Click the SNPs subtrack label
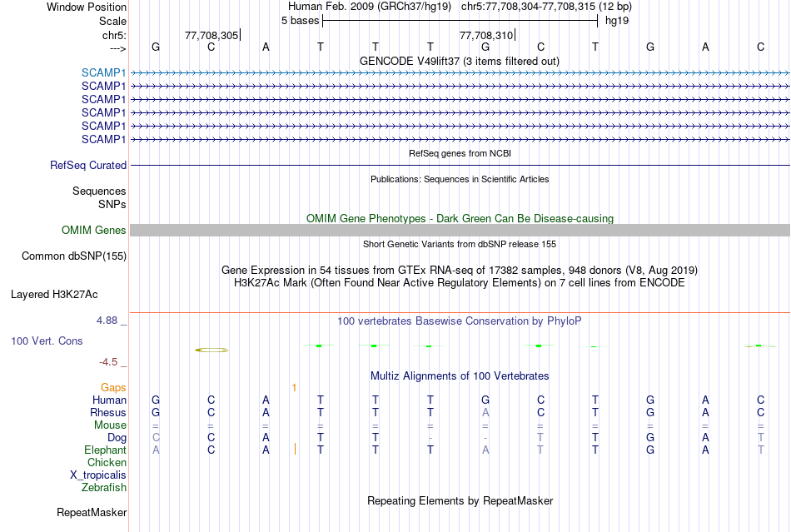The width and height of the screenshot is (791, 532). pyautogui.click(x=112, y=204)
